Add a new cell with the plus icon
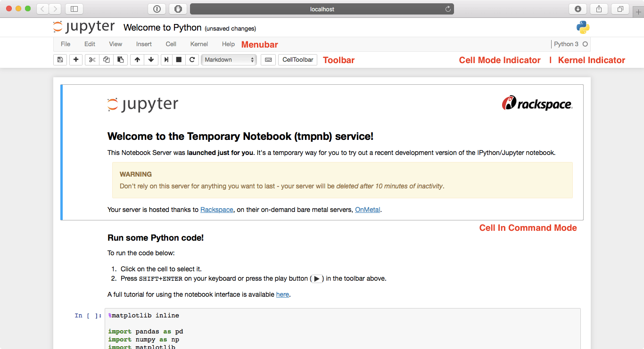 76,59
